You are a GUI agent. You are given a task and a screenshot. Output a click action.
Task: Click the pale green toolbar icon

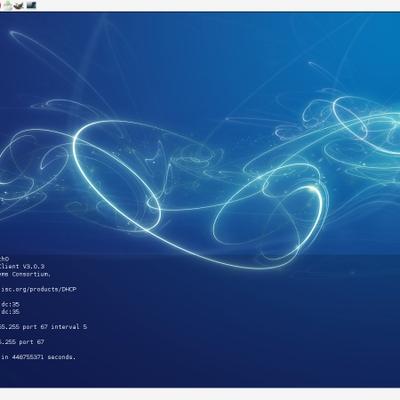pos(8,5)
